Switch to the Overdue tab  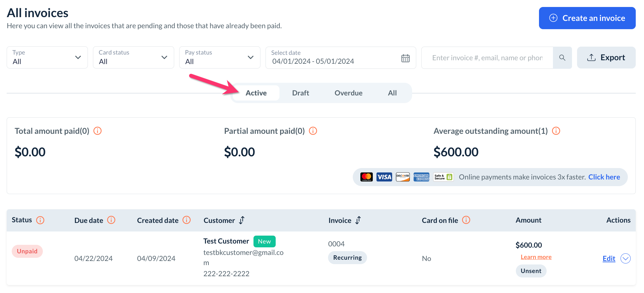(x=348, y=93)
